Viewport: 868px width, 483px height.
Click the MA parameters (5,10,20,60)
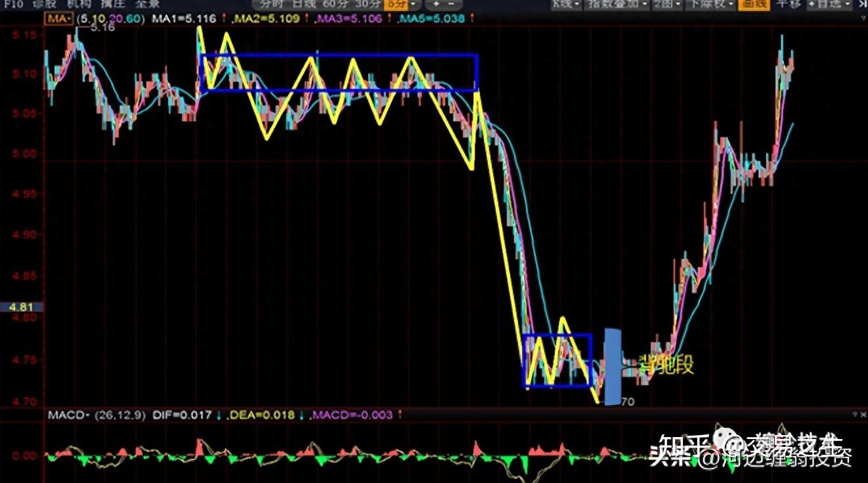(x=110, y=19)
